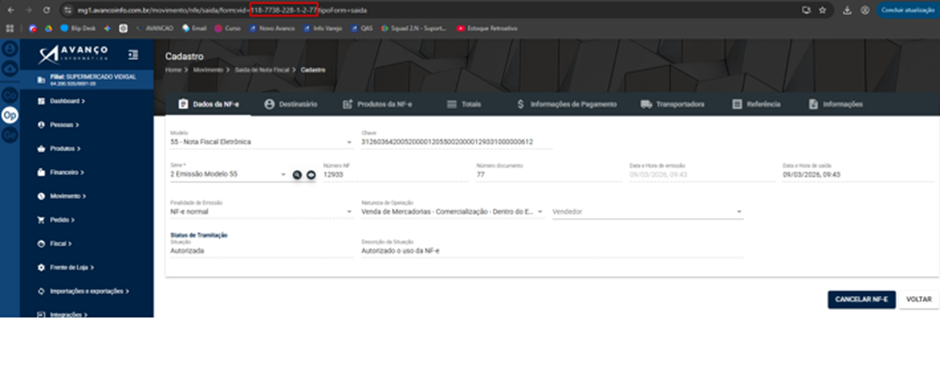Click the 'Ge' circular module icon
The width and height of the screenshot is (940, 381).
point(10,135)
